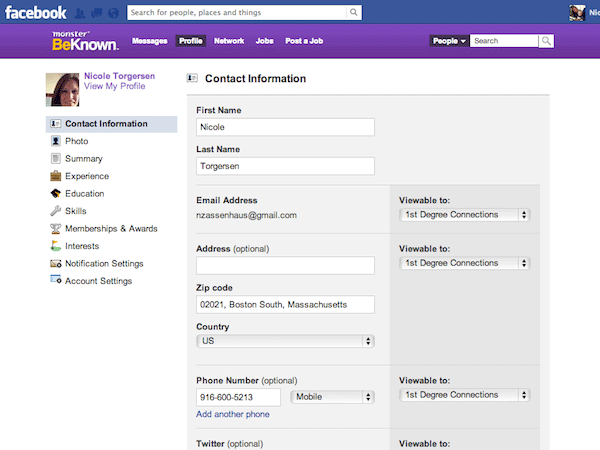Viewport: 600px width, 450px height.
Task: Open the Photo section
Action: [x=77, y=141]
